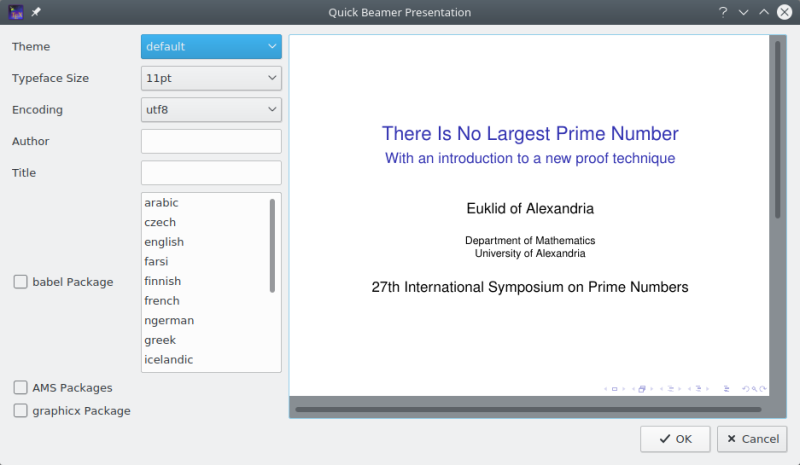Maximize the dialog with the up chevron
This screenshot has width=800, height=465.
[764, 12]
